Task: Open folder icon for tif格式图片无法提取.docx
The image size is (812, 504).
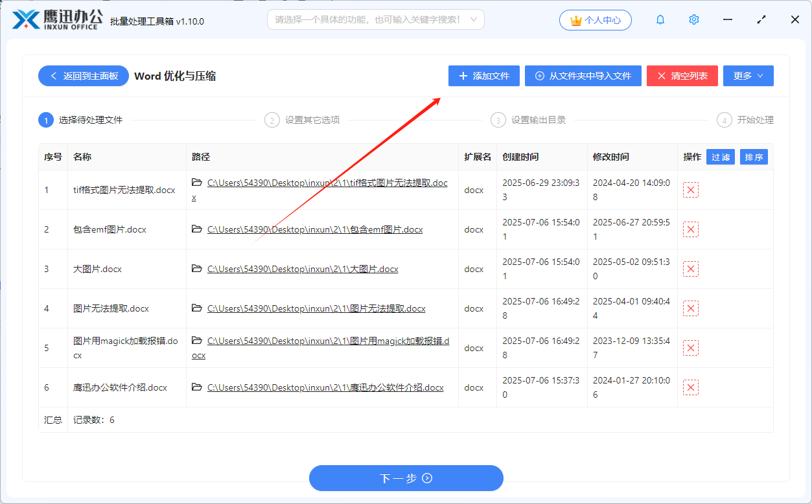Action: [197, 183]
